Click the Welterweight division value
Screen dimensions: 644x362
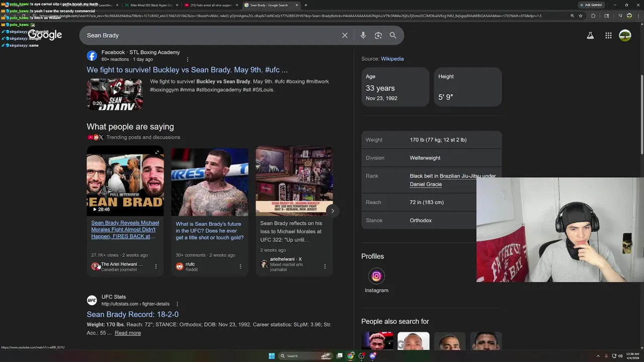[x=425, y=158]
